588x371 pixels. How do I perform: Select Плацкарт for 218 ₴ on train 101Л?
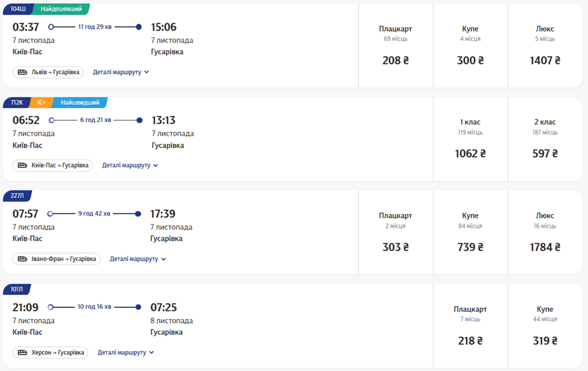tap(470, 326)
